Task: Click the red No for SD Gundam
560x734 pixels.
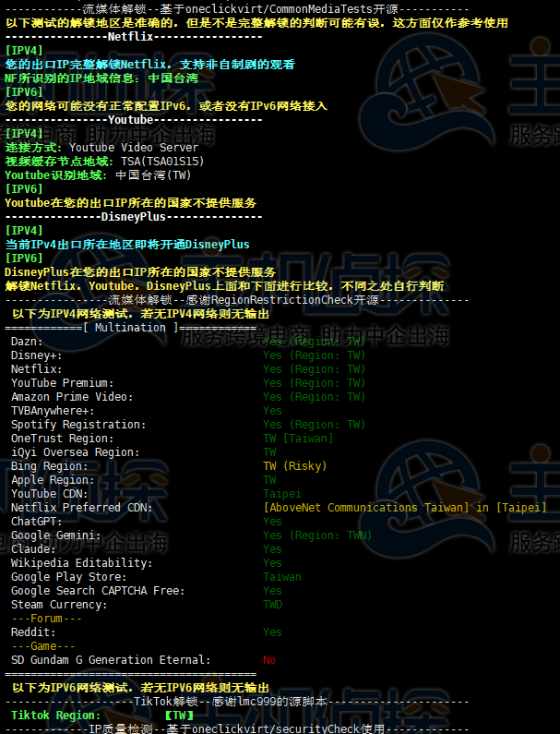Action: tap(269, 660)
